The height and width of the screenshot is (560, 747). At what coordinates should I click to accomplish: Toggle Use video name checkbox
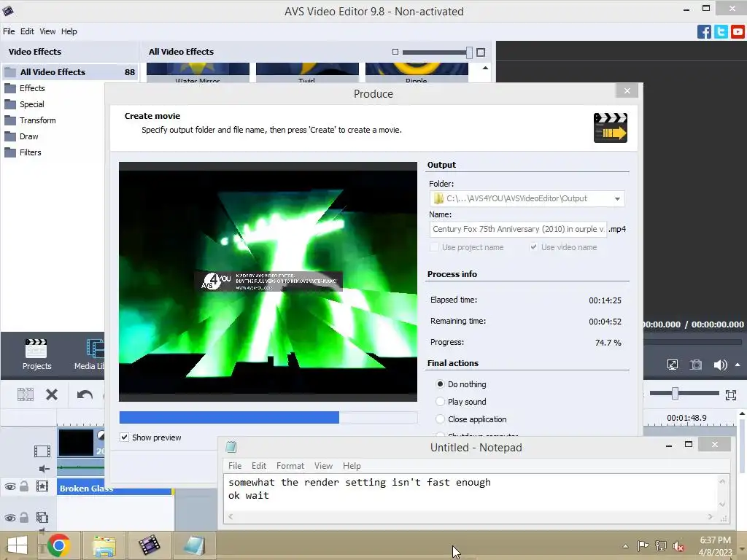(x=533, y=247)
